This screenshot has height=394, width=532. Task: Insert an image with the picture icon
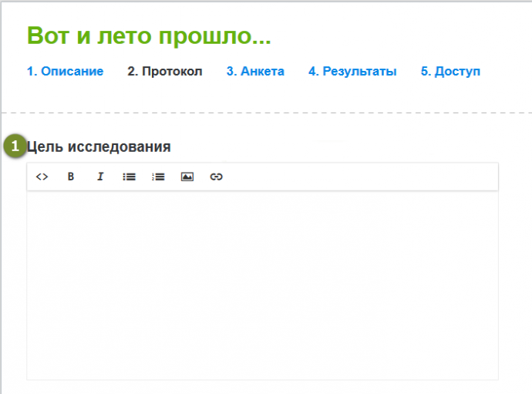pos(187,177)
